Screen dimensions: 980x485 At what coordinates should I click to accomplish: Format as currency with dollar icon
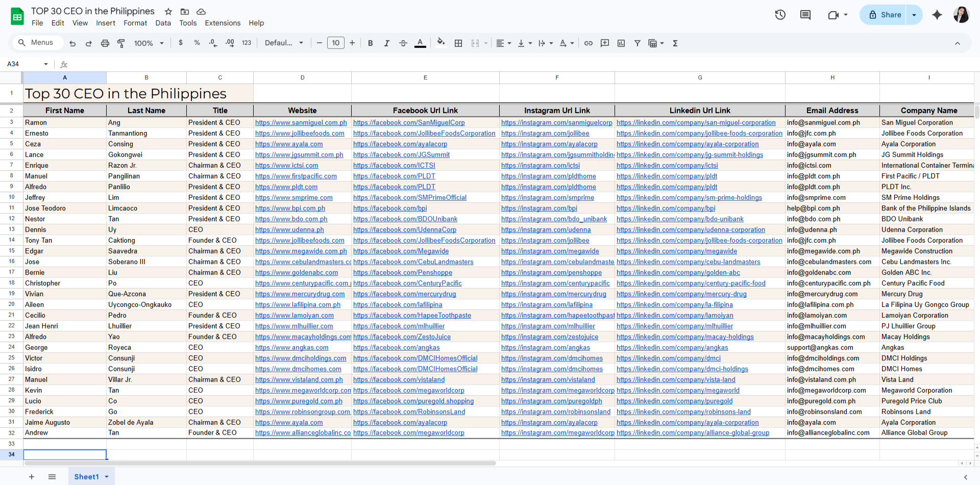coord(181,43)
